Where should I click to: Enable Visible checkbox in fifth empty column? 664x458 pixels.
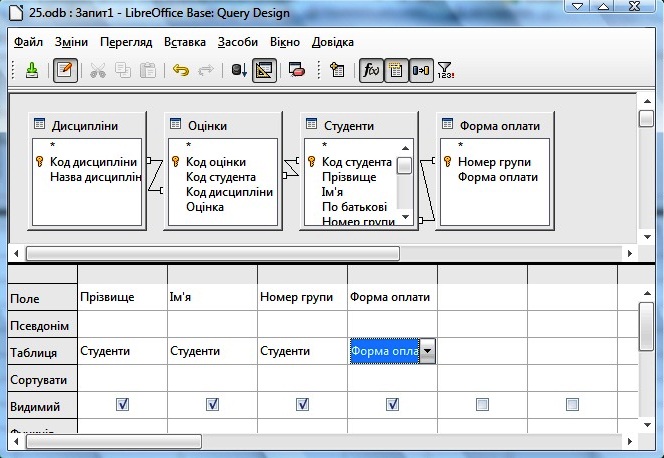point(482,404)
